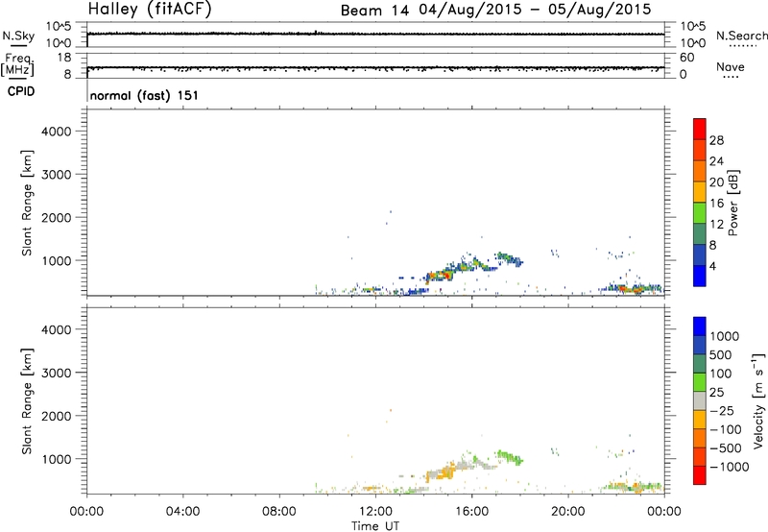Click the 'N.Sky' axis label

coord(18,36)
